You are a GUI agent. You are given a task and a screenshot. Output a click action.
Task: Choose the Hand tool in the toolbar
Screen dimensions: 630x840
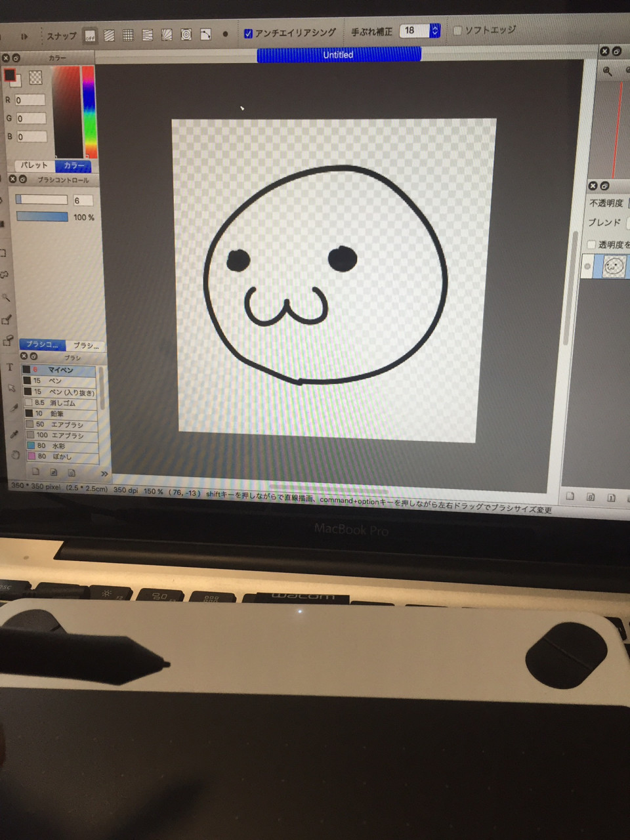click(14, 455)
